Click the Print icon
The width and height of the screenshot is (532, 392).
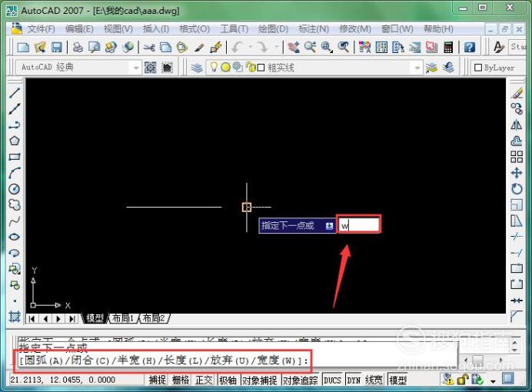point(78,47)
